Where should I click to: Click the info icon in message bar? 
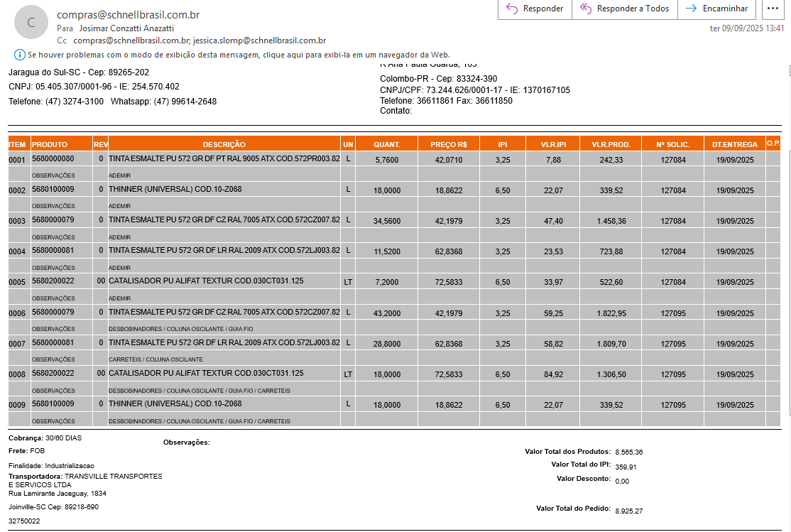[x=19, y=55]
